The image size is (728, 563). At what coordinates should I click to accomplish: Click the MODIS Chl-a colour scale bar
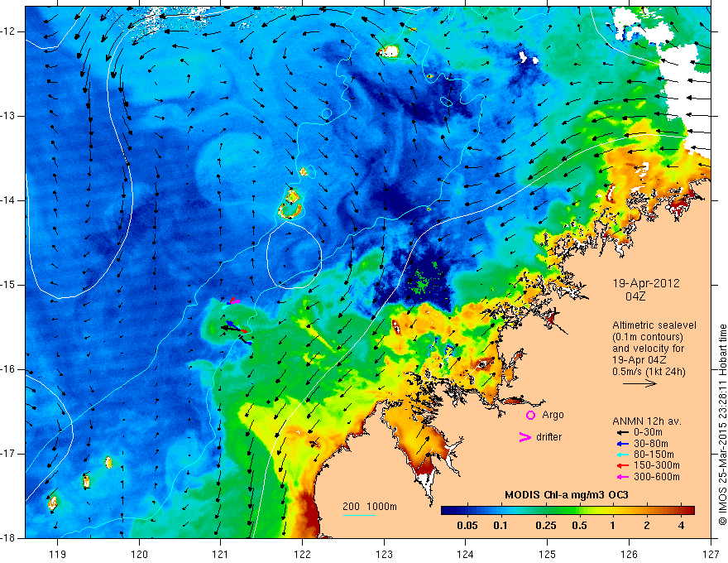568,511
